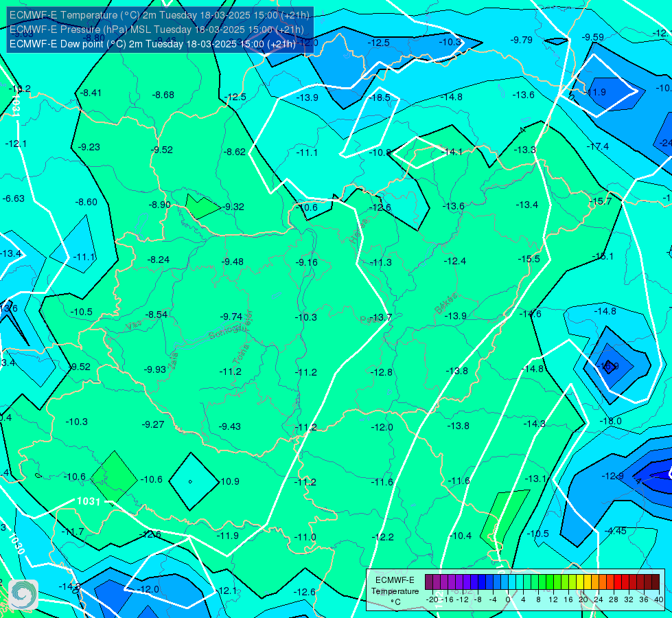Click the dew point value -10.4
Screen dimensions: 672x618
click(461, 536)
